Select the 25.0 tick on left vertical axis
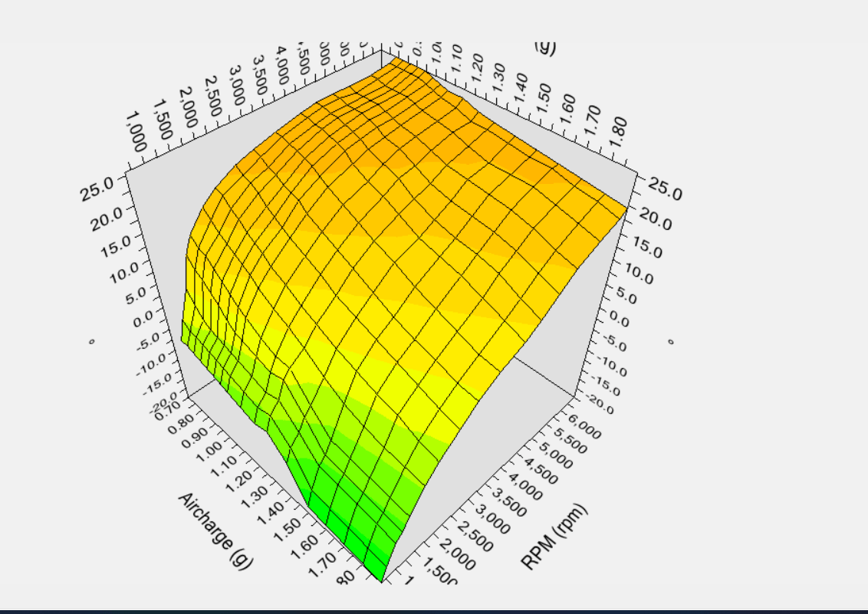868x614 pixels. coord(97,186)
